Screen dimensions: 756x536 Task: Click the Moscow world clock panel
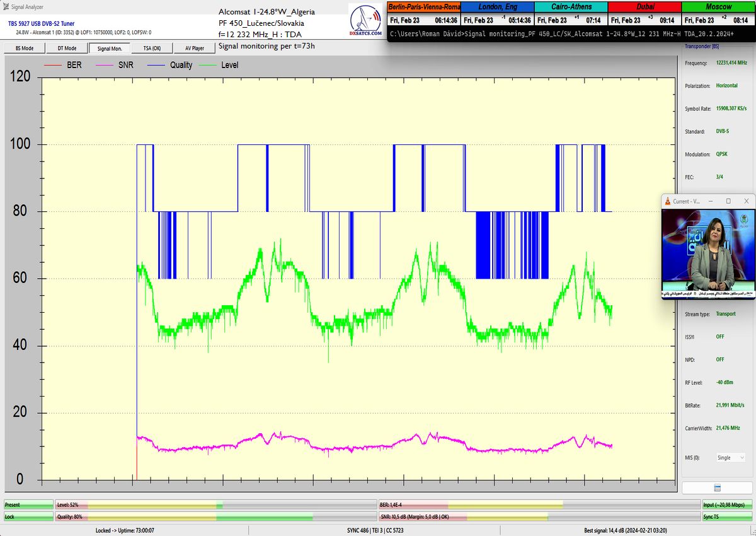tap(718, 14)
